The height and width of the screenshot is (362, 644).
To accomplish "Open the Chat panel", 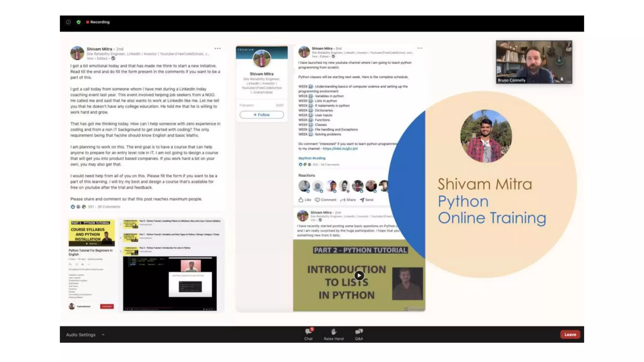I will tap(308, 334).
